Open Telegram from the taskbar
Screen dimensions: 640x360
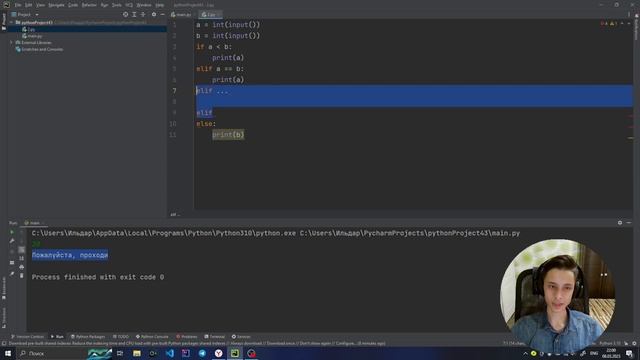202,353
